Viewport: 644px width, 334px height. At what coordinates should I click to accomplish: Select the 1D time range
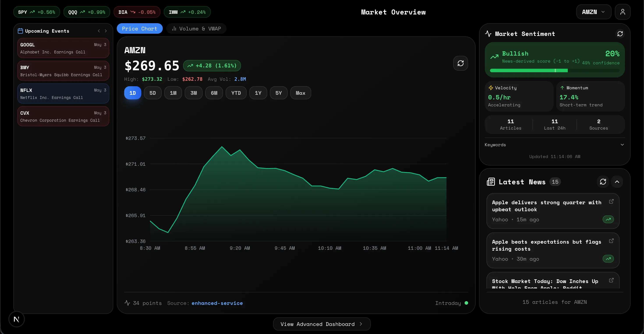point(133,93)
